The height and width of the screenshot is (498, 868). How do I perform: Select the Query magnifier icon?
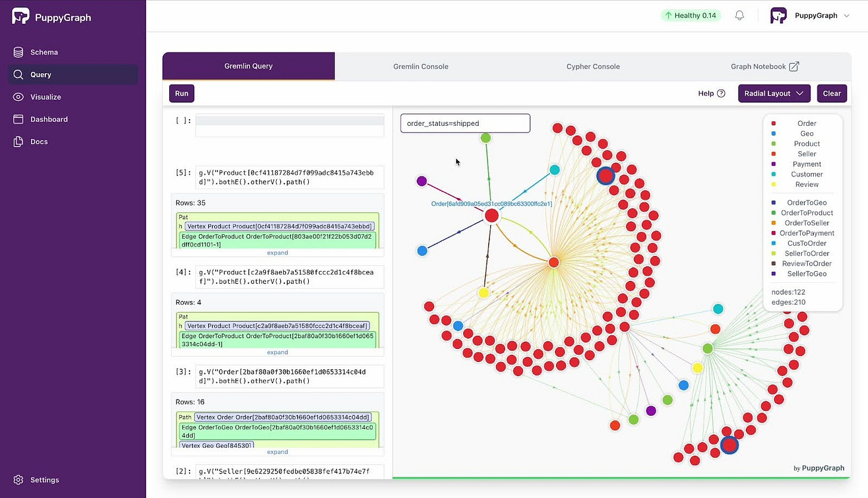18,75
